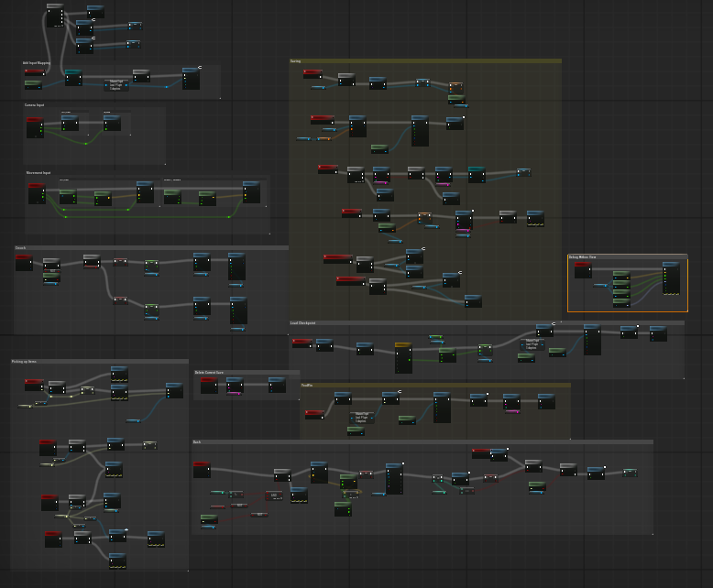Image resolution: width=713 pixels, height=588 pixels.
Task: Select the last blue node in Add Input Mapping
Action: point(191,79)
